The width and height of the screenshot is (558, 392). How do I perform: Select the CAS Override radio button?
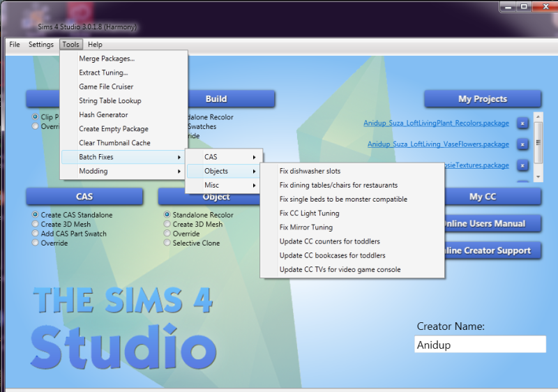(x=35, y=243)
